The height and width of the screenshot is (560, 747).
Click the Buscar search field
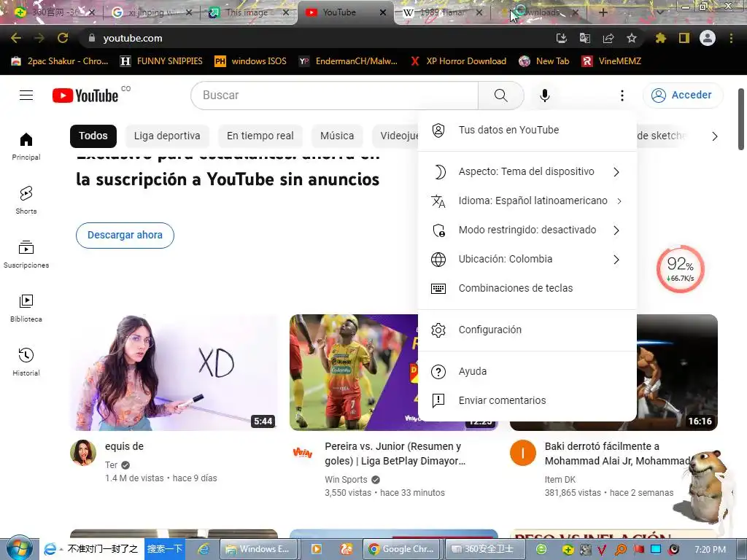pyautogui.click(x=334, y=96)
